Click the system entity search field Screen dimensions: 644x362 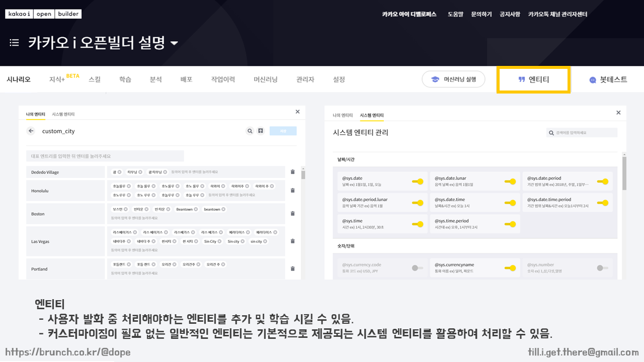pyautogui.click(x=582, y=133)
